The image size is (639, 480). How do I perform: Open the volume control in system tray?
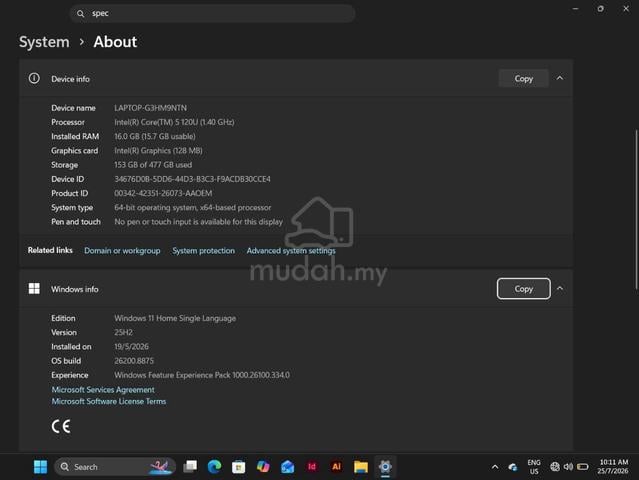tap(568, 467)
